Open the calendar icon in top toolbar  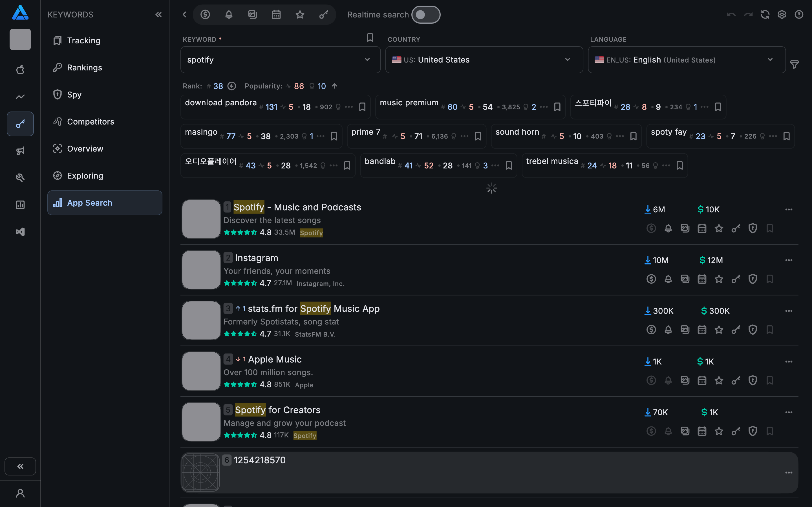point(276,14)
